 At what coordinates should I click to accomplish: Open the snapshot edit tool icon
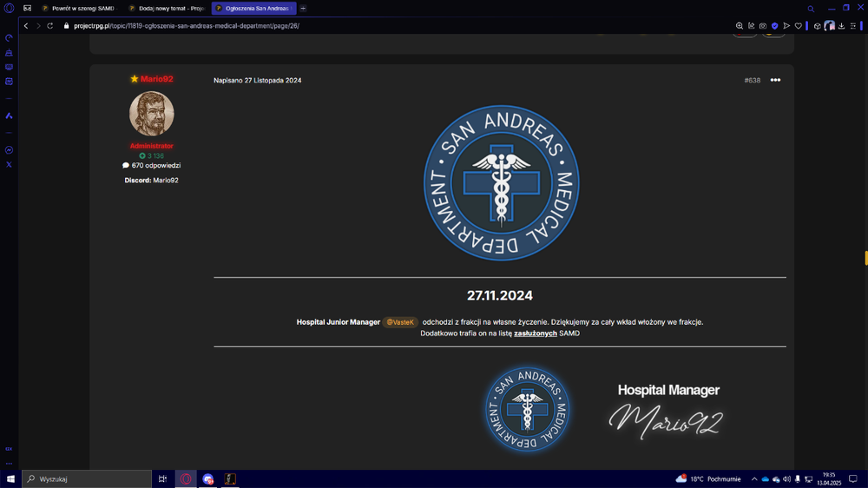[x=751, y=26]
